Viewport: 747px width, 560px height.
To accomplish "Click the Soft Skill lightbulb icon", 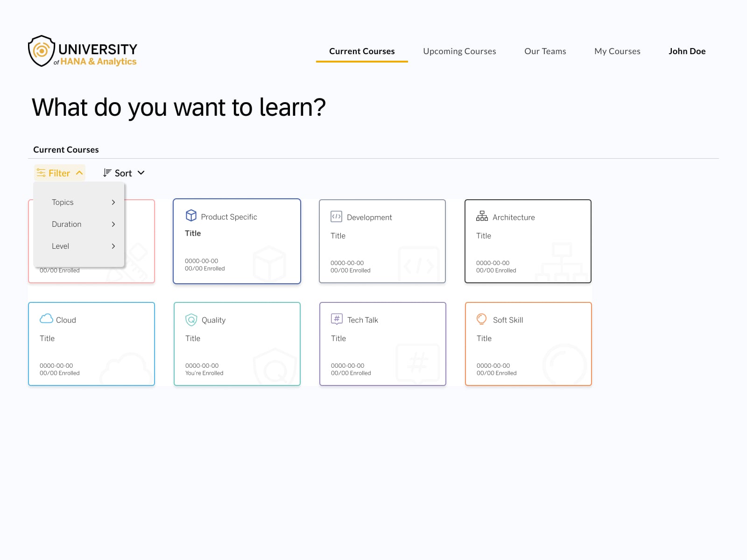I will pyautogui.click(x=481, y=319).
